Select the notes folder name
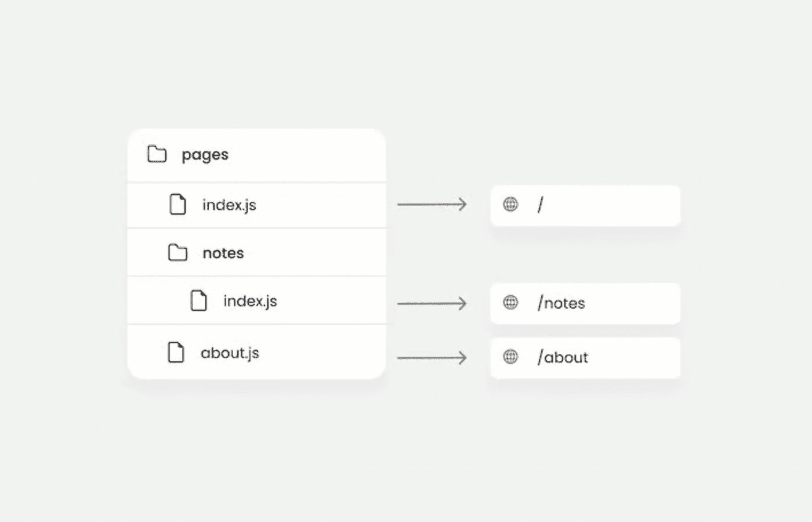 coord(223,253)
